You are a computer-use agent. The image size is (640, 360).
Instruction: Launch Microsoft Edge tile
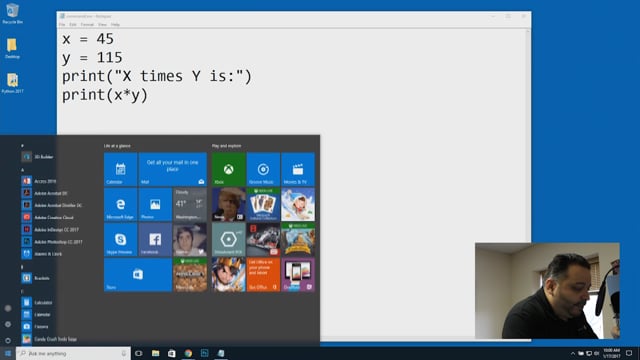point(120,204)
